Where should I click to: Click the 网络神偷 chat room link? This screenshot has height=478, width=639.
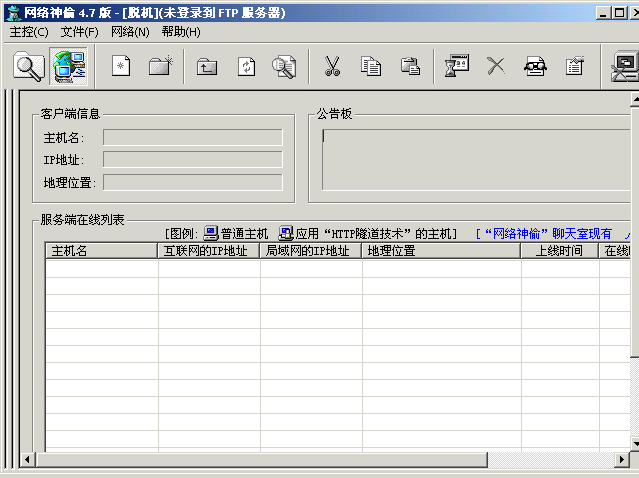pos(547,234)
